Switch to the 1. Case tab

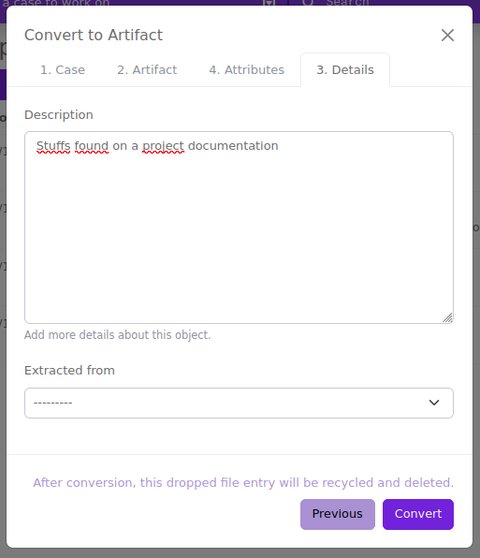63,70
